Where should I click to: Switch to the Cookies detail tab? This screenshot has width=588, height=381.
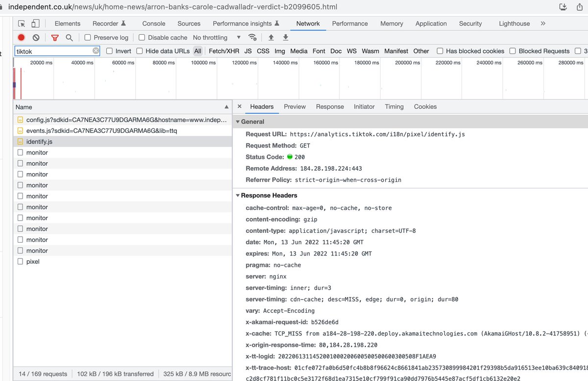pyautogui.click(x=425, y=106)
